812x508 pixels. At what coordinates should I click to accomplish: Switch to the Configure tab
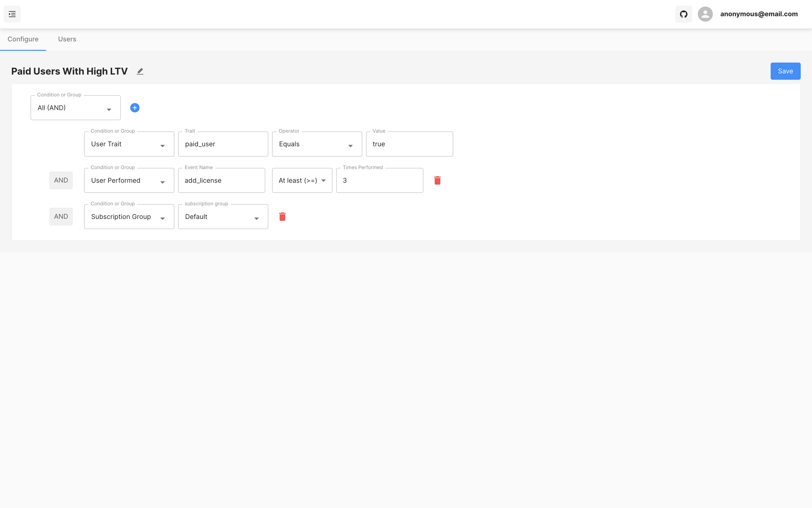[23, 39]
